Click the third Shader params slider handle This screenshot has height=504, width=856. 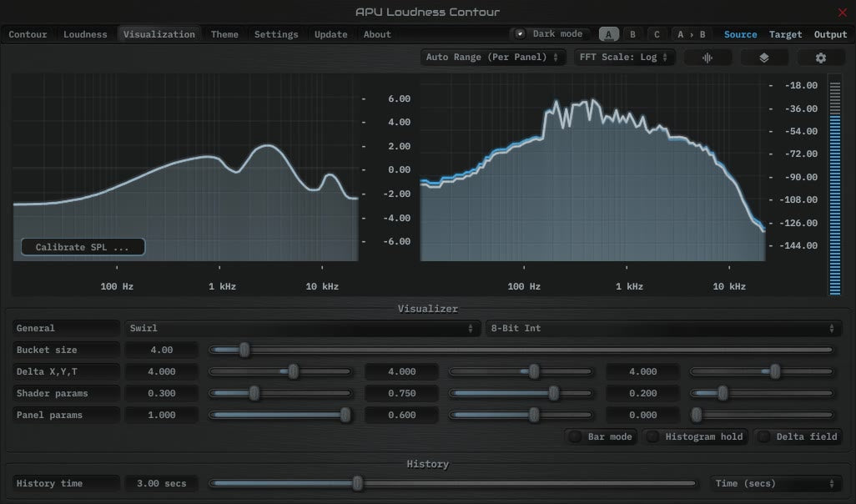pos(723,393)
